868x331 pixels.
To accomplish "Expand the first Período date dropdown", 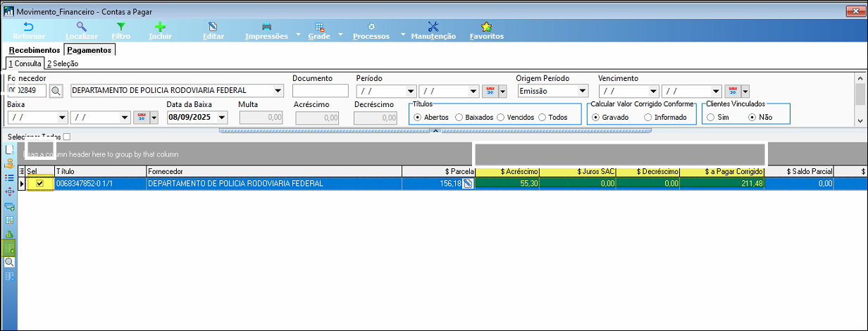I will pyautogui.click(x=411, y=91).
